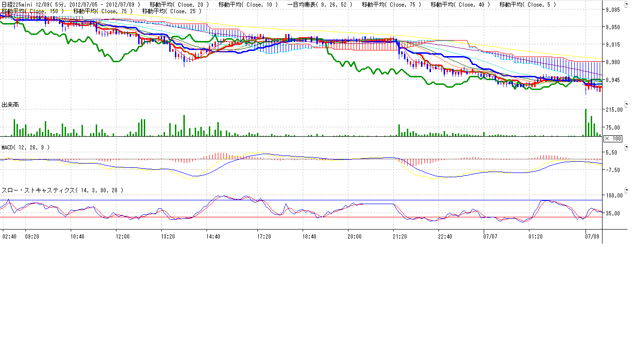Click the 07/09 date marker on time axis
The image size is (644, 362).
pyautogui.click(x=592, y=235)
